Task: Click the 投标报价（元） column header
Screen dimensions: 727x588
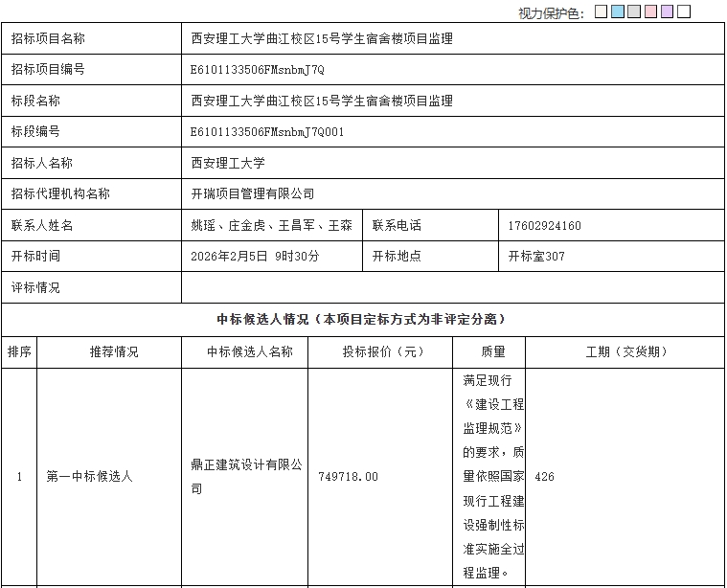Action: point(383,351)
